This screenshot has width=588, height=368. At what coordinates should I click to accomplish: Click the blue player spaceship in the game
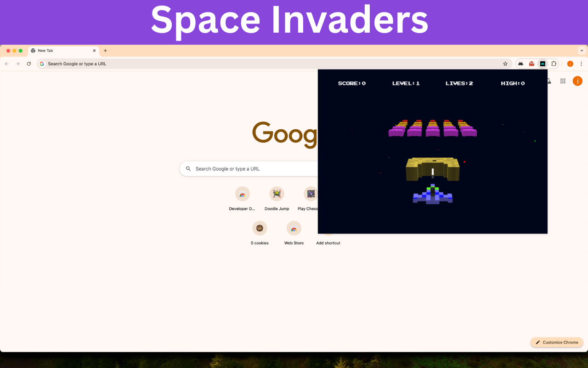tap(432, 194)
